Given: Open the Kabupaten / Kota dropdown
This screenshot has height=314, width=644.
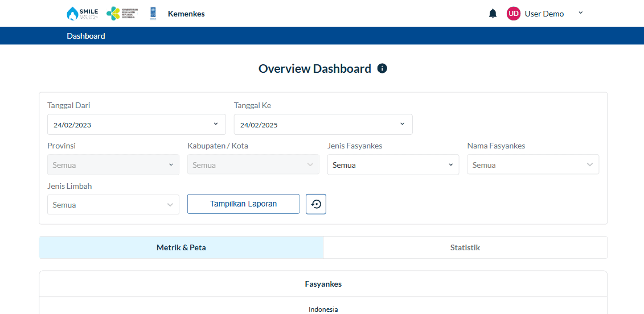Looking at the screenshot, I should (253, 164).
